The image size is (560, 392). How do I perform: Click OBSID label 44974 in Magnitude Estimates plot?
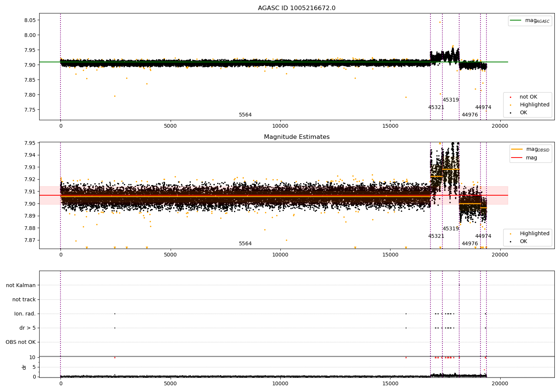point(483,236)
